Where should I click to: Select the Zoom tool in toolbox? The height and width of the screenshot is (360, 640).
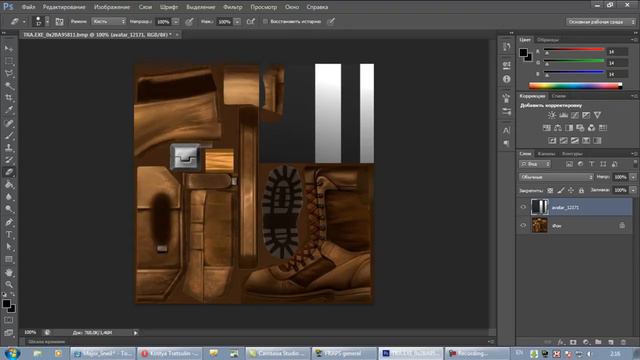point(9,284)
